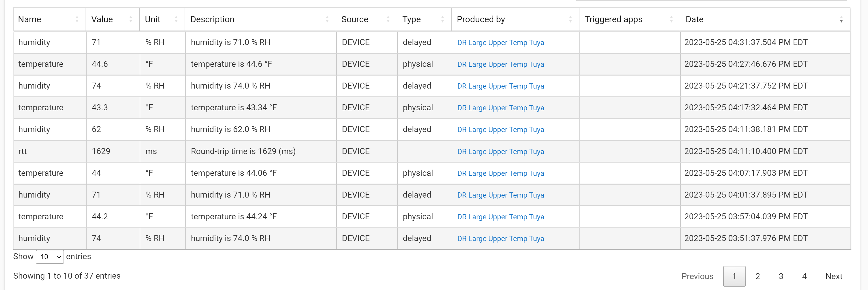Go to page 3 of entries

[781, 276]
